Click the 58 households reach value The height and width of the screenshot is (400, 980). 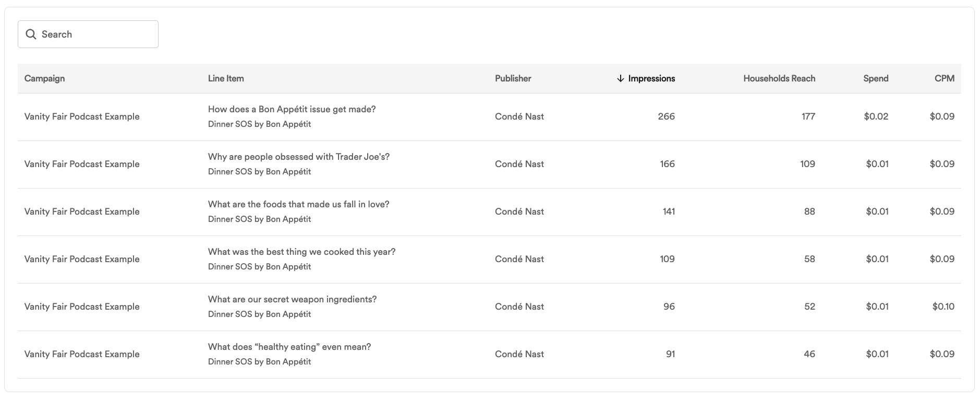(x=809, y=259)
